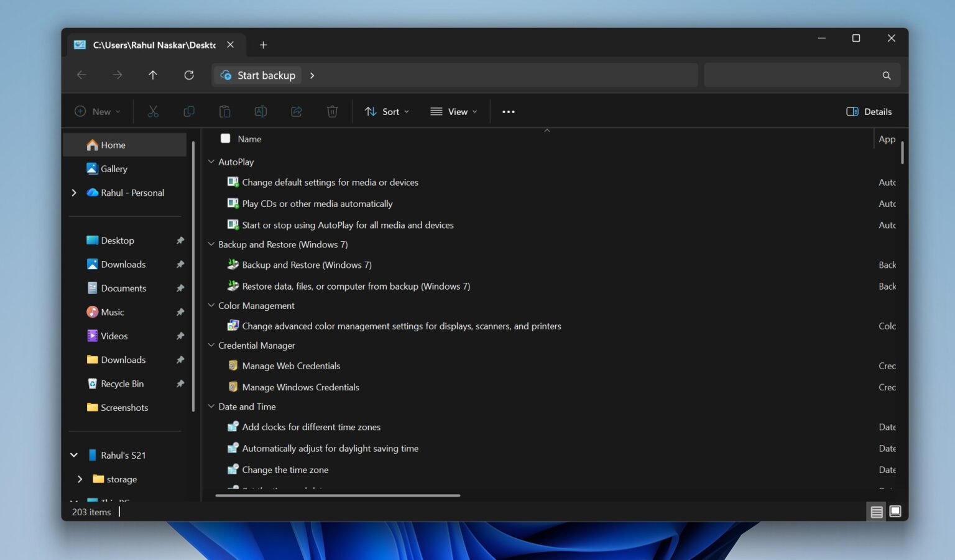Select Manage Web Credentials
This screenshot has height=560, width=955.
291,366
